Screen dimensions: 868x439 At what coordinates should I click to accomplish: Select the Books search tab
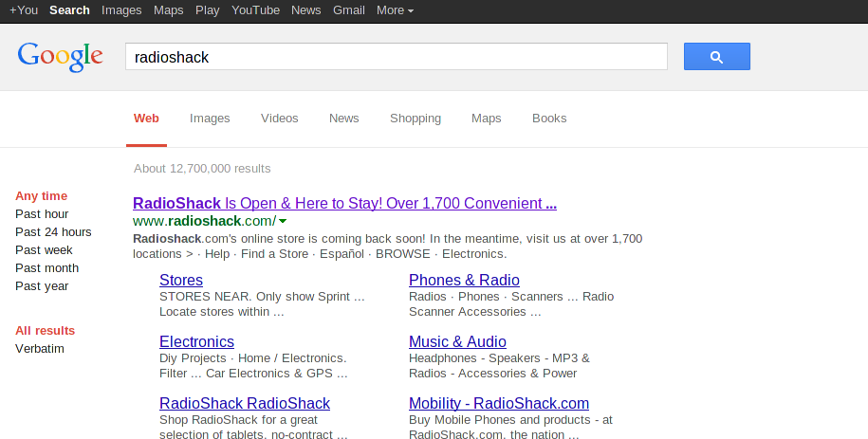(x=549, y=119)
